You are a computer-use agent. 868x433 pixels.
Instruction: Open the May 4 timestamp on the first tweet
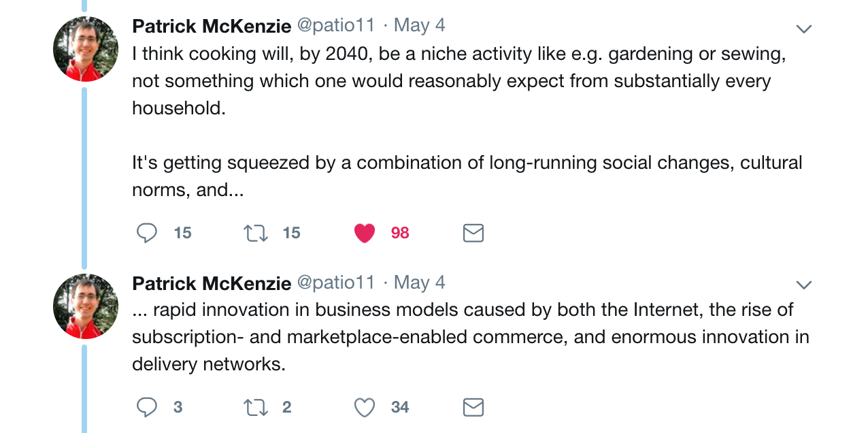point(420,25)
